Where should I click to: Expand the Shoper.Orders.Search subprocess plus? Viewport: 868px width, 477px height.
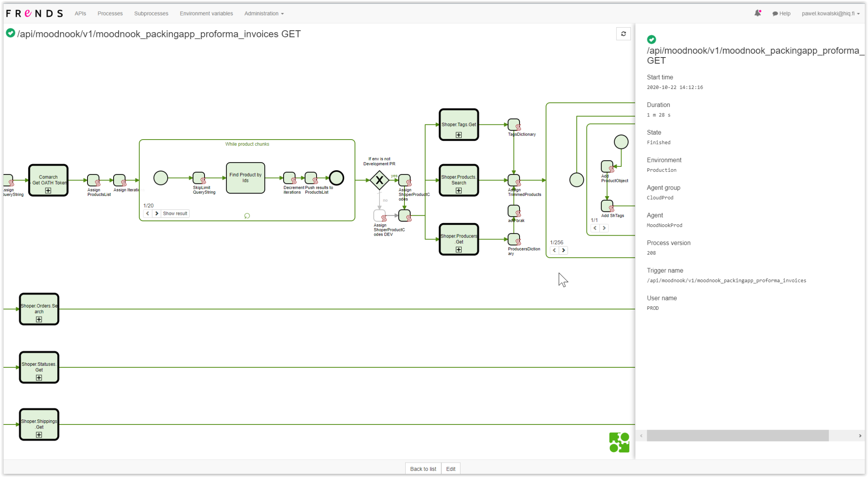coord(39,320)
